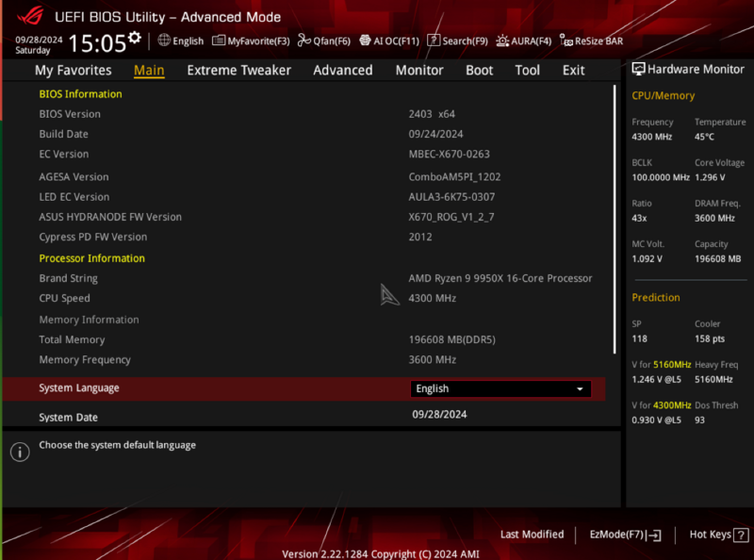
Task: Select the System Date row label
Action: coord(68,418)
